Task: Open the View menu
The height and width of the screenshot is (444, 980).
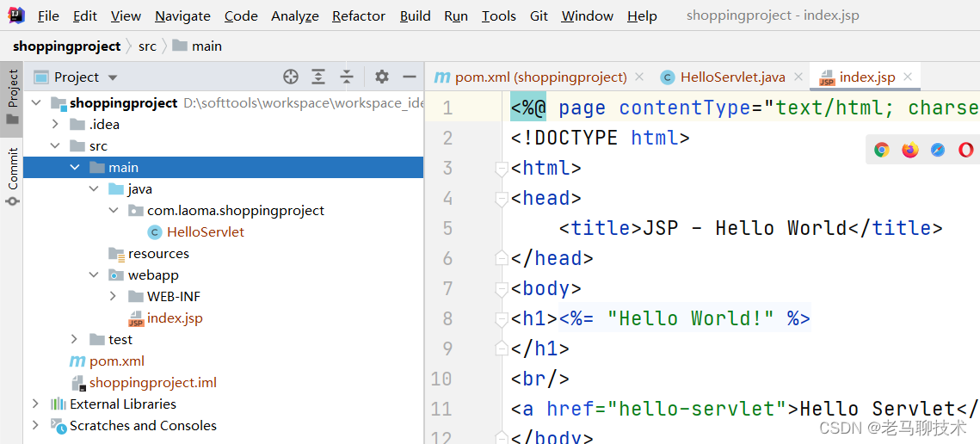Action: [126, 16]
